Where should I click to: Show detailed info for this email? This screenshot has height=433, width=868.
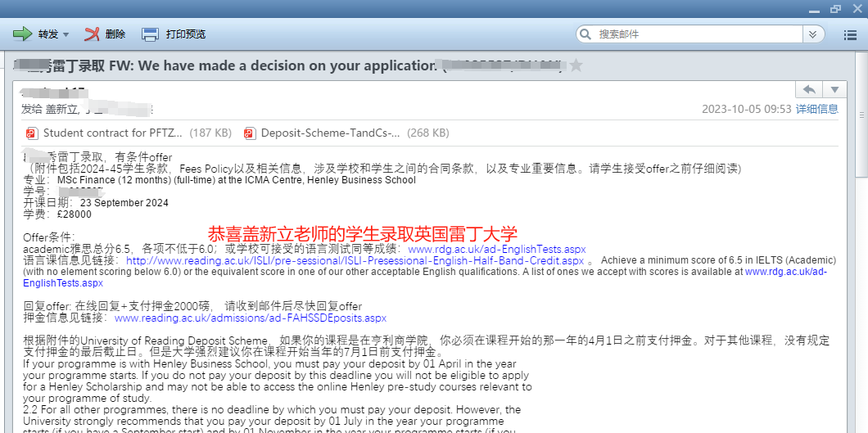(816, 109)
